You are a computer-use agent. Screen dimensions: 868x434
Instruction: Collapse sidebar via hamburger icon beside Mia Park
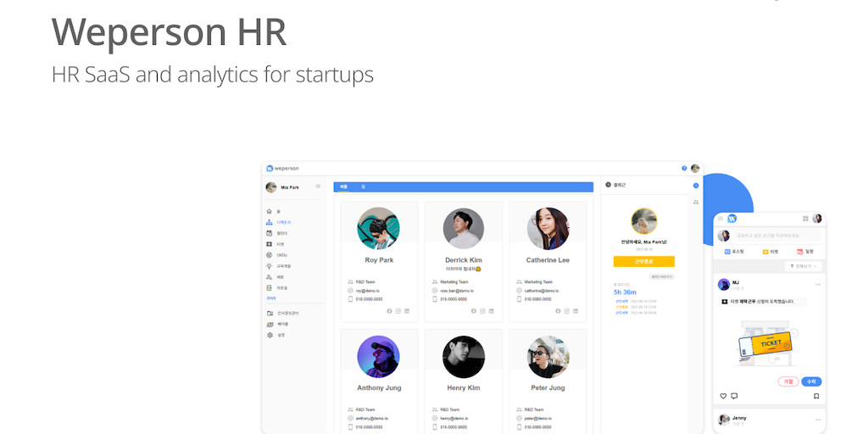pyautogui.click(x=319, y=186)
